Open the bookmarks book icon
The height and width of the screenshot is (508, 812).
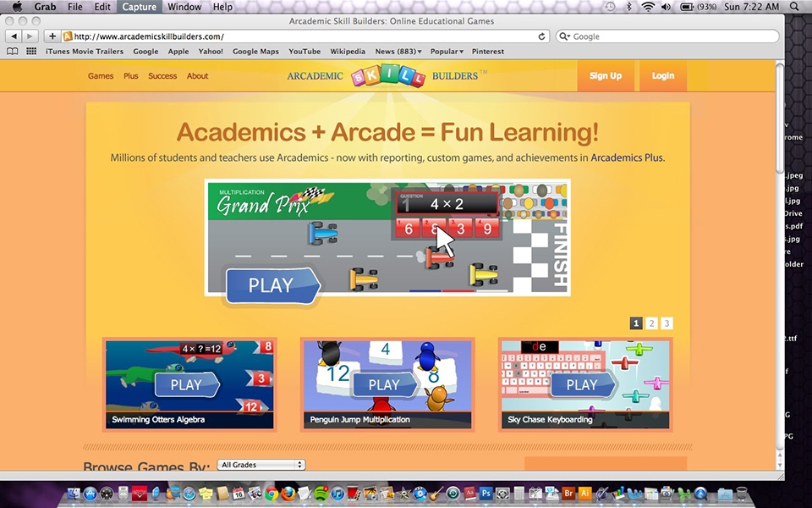(12, 52)
